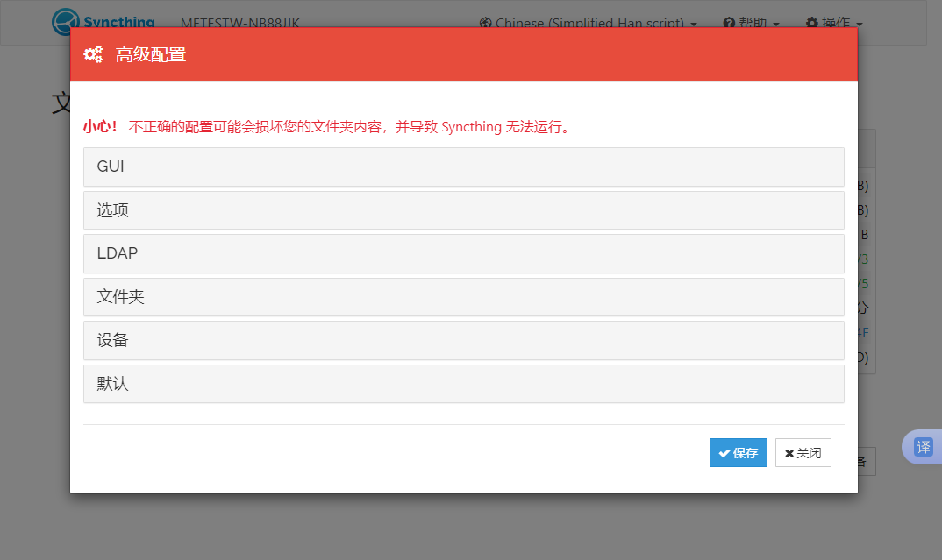Expand the 默认 section
The width and height of the screenshot is (942, 560).
tap(463, 384)
